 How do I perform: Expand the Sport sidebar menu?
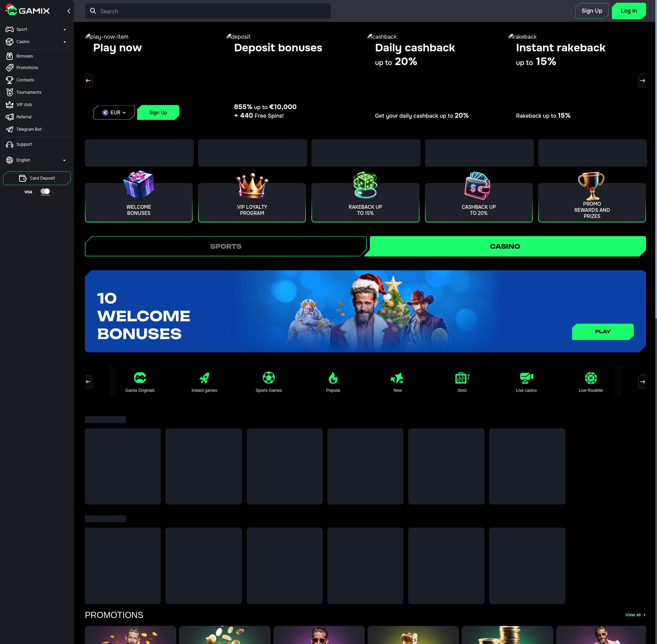coord(36,29)
